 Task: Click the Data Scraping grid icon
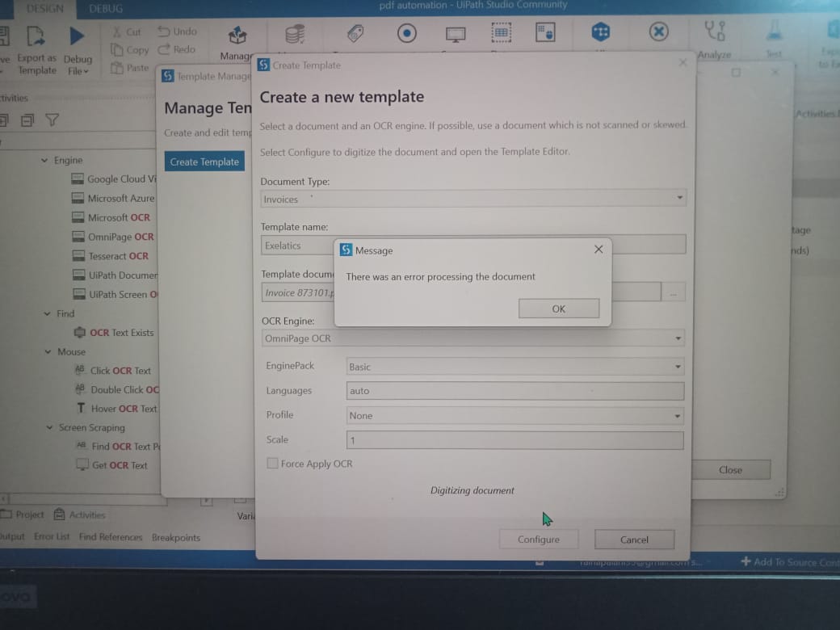(x=501, y=32)
